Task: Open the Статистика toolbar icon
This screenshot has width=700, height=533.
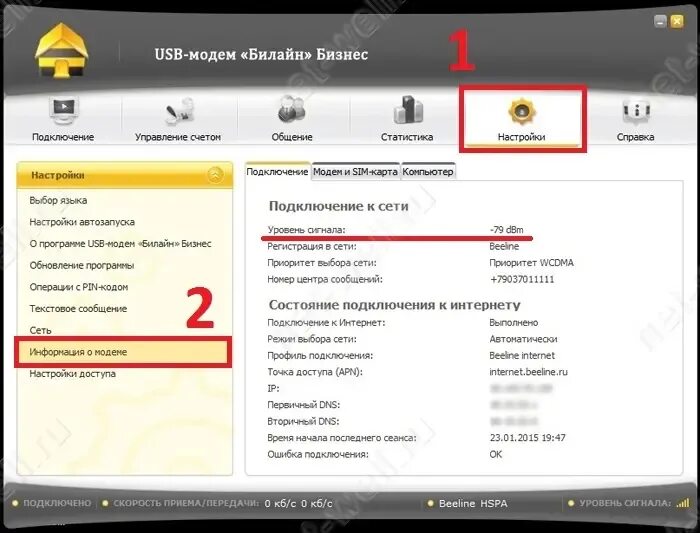Action: (407, 110)
